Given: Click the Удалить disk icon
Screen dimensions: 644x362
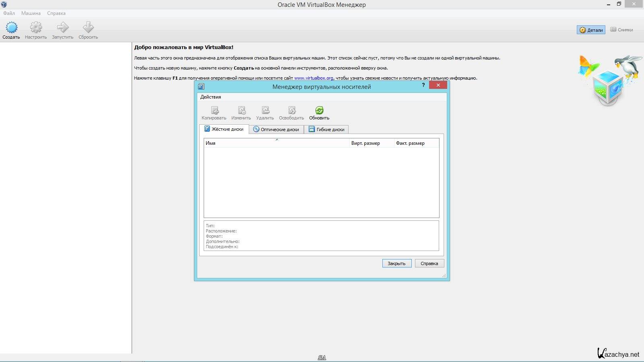Looking at the screenshot, I should click(x=265, y=110).
